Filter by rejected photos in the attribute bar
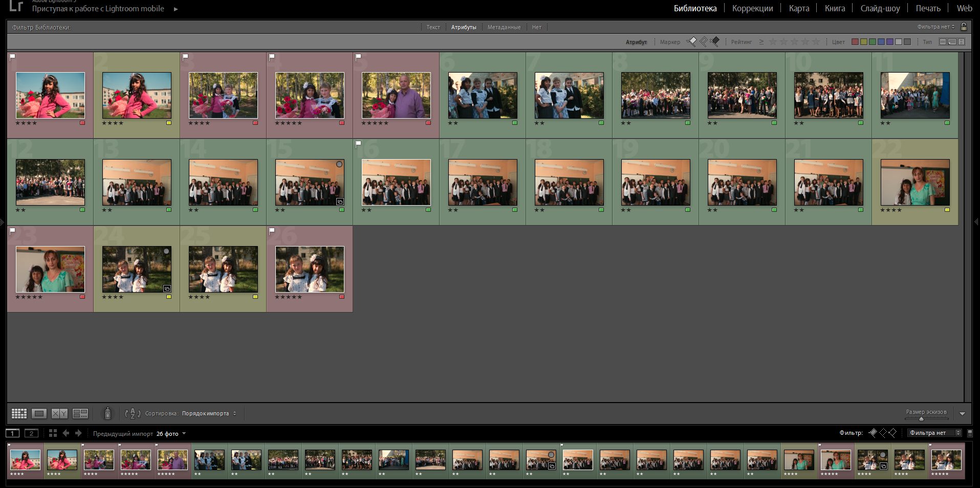The image size is (980, 488). (715, 41)
